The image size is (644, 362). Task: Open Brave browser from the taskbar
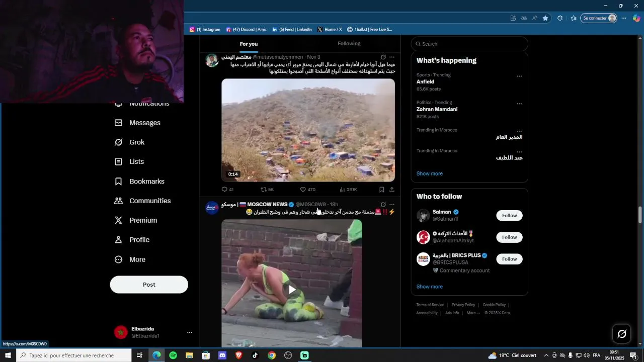point(238,355)
